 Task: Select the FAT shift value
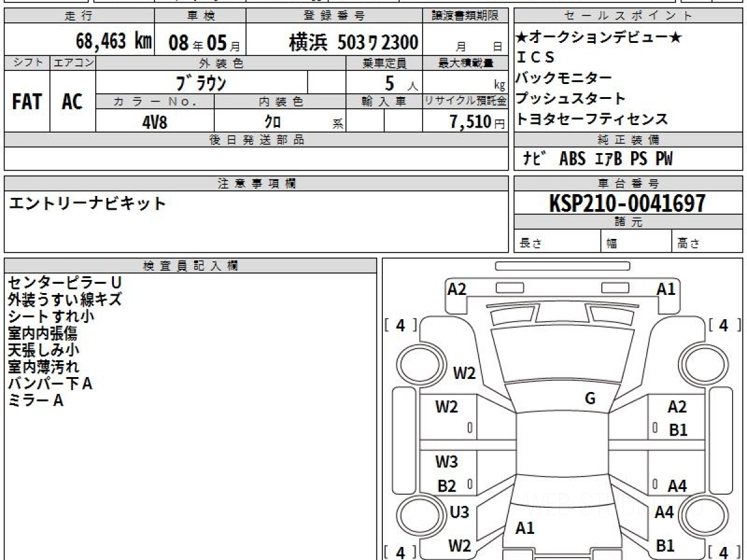(27, 102)
